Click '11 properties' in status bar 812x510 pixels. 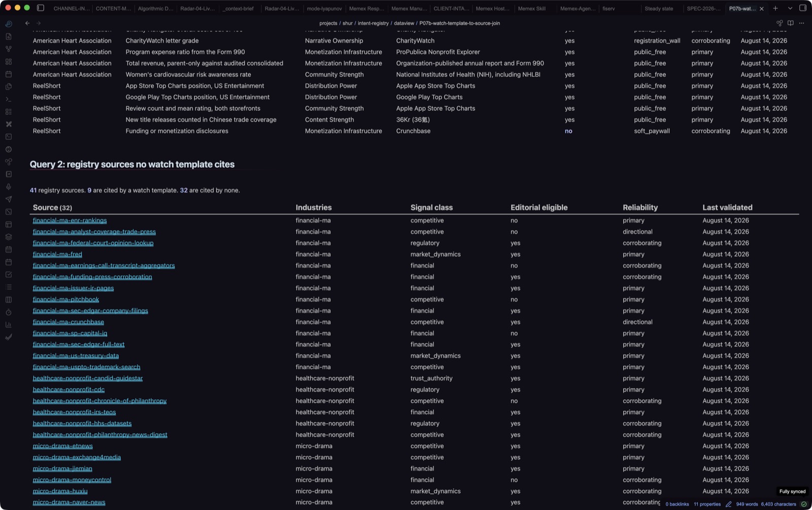tap(707, 504)
